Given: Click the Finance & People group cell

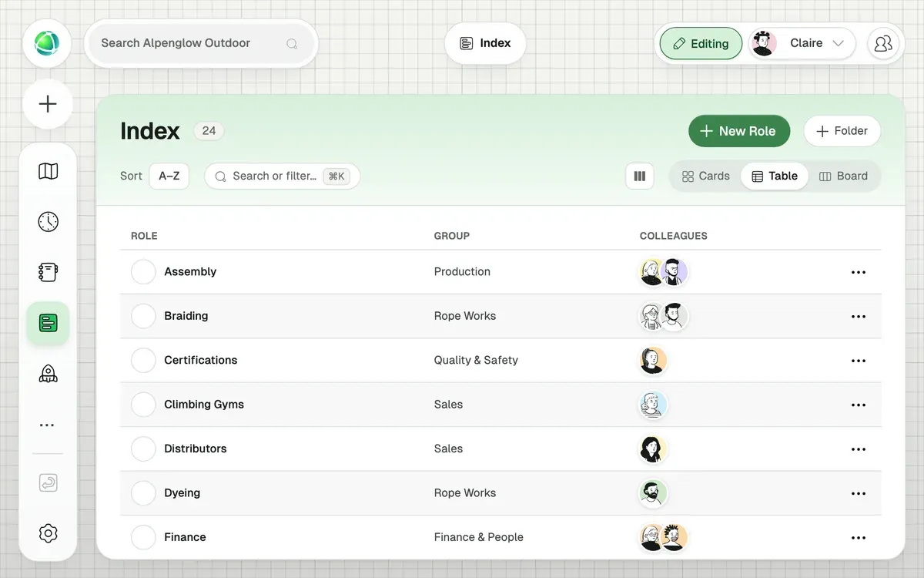Looking at the screenshot, I should point(479,537).
